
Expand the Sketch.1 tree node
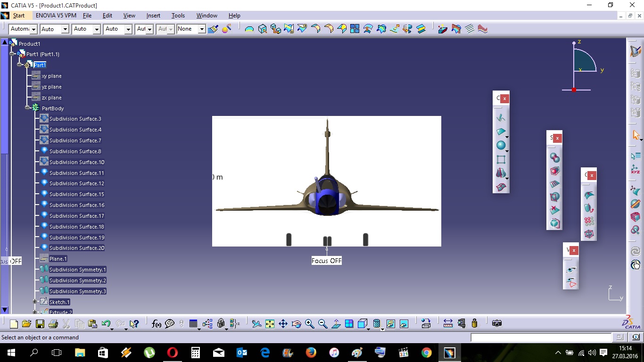(34, 302)
